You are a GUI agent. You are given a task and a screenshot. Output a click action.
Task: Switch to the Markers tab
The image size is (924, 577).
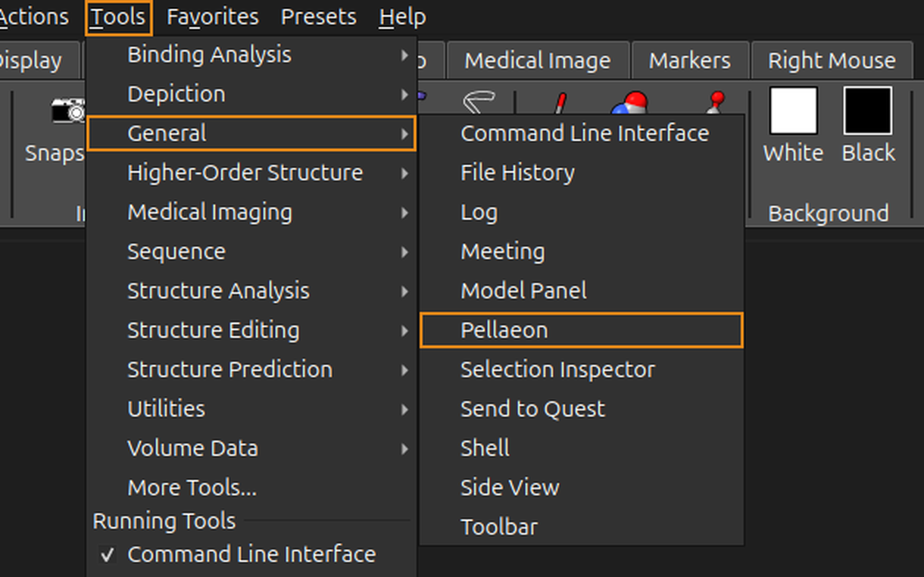(690, 61)
